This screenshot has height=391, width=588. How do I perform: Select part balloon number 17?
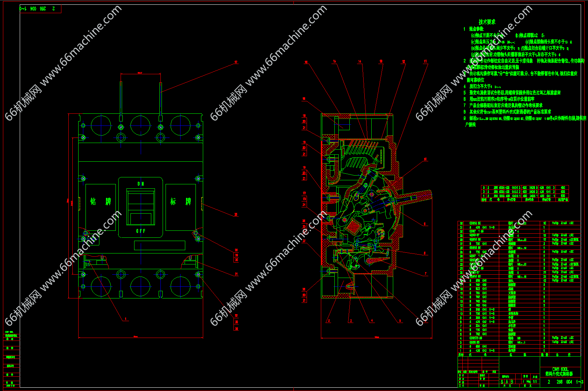coord(236,63)
